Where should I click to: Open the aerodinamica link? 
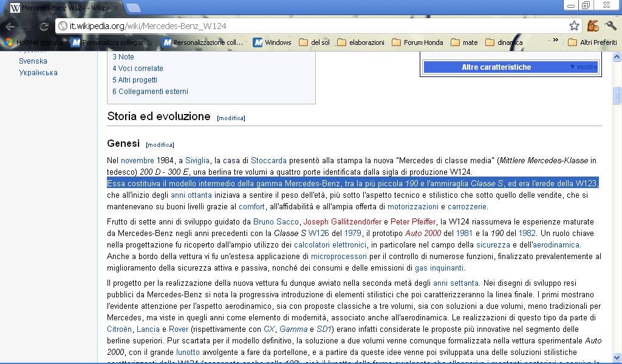[556, 244]
